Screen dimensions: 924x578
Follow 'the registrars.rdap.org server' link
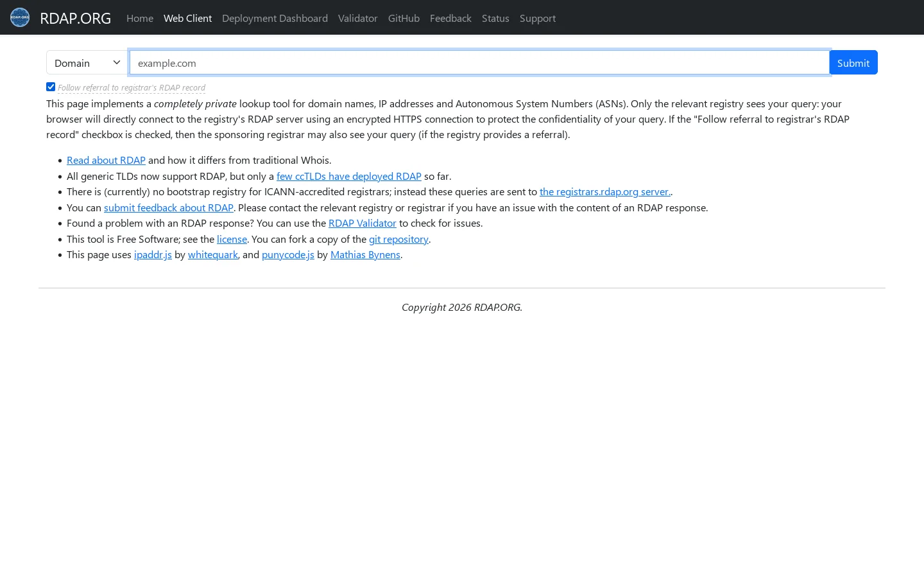[605, 191]
